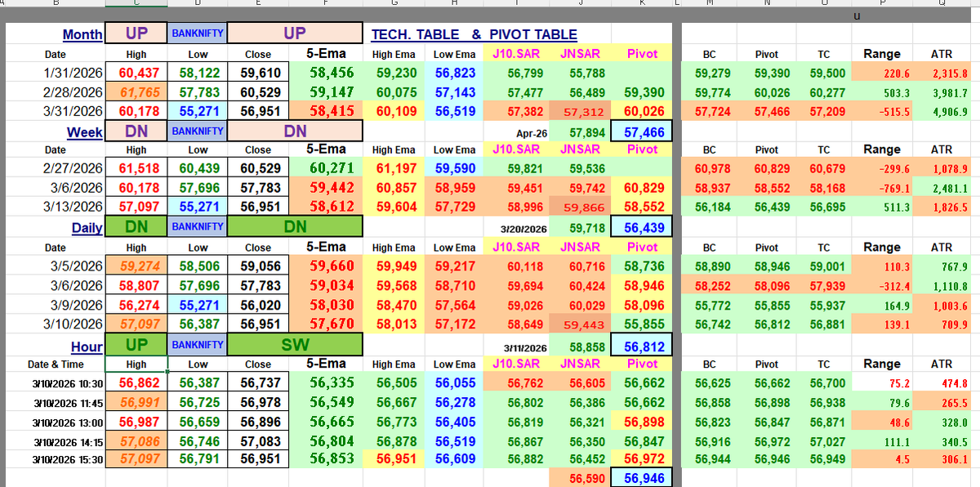The height and width of the screenshot is (487, 980).
Task: Select the ATR value 1,078.9
Action: (942, 168)
